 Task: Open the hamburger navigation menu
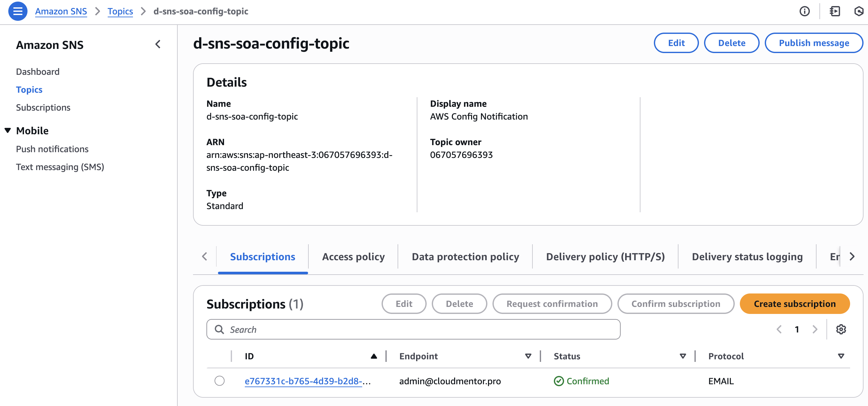[x=18, y=11]
